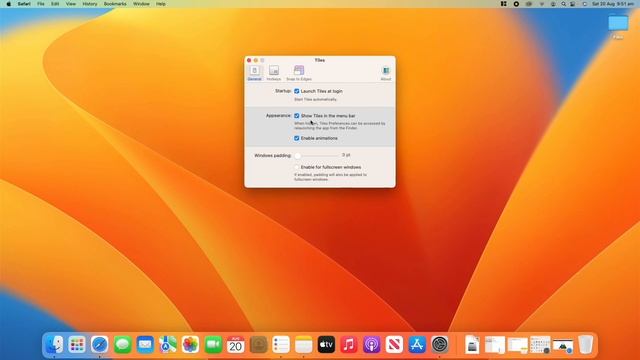Open the History menu
Image resolution: width=640 pixels, height=360 pixels.
(90, 4)
